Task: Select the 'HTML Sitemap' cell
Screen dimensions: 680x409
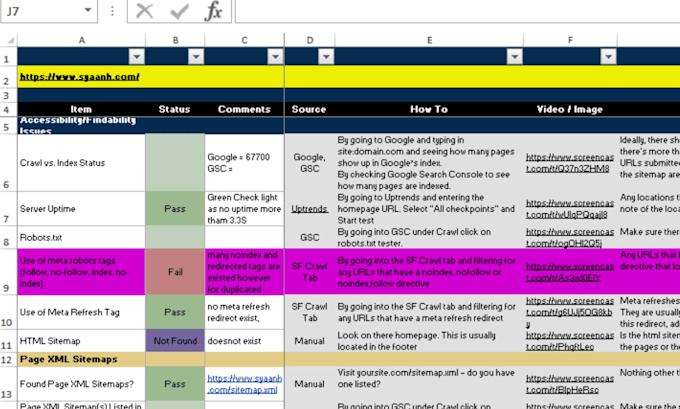Action: [x=82, y=341]
